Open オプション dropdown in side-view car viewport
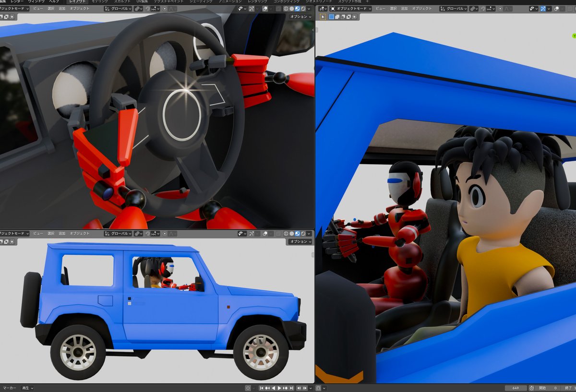This screenshot has height=392, width=576. click(300, 241)
